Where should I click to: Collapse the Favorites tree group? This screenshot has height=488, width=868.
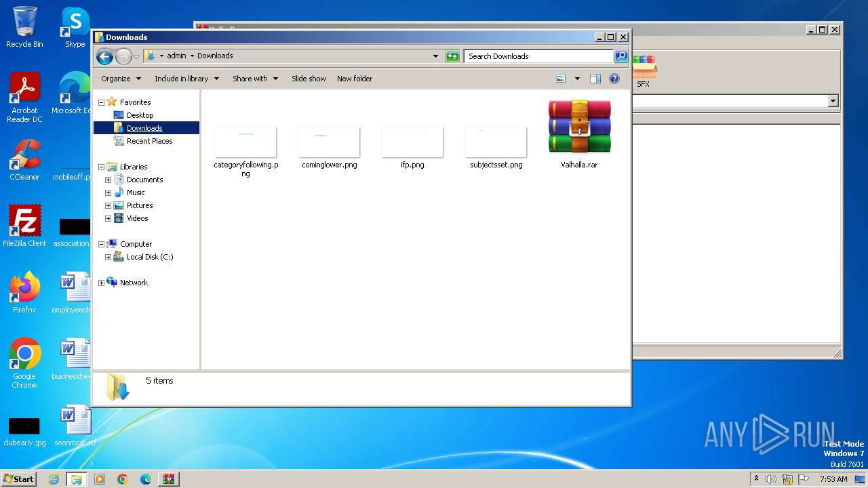pos(102,102)
